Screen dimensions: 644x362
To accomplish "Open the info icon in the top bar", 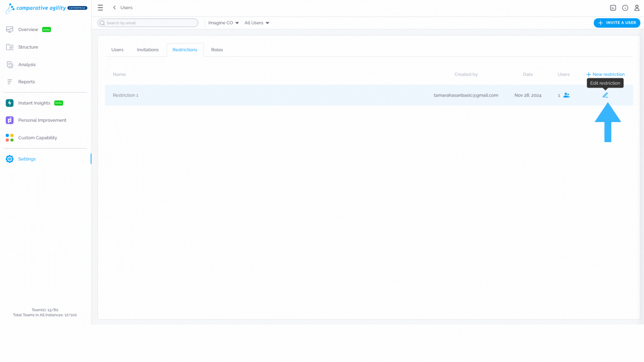I will tap(625, 8).
